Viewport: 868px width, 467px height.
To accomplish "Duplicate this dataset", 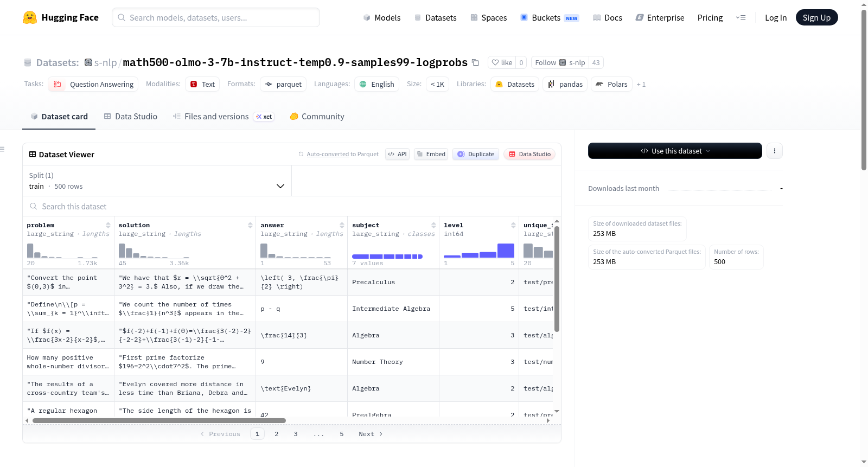I will tap(476, 154).
